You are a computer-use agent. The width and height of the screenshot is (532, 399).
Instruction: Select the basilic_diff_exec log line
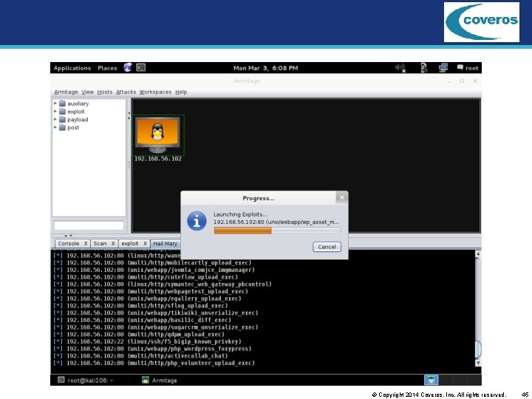(x=142, y=320)
